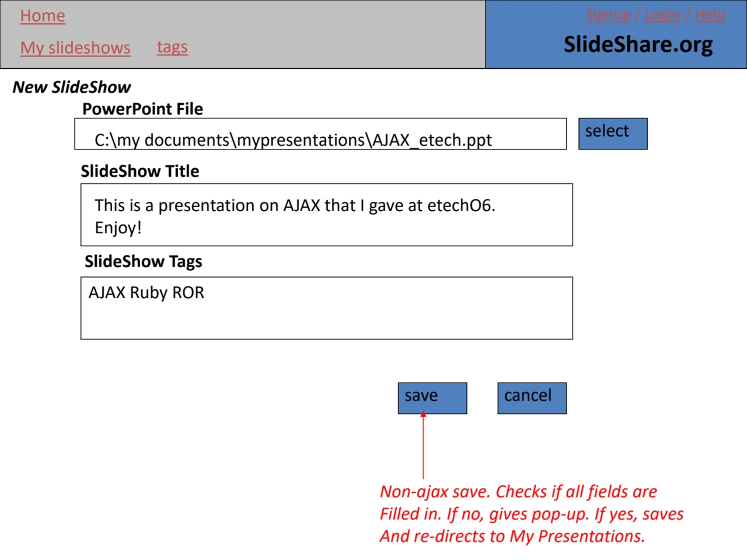Go to My slideshows
This screenshot has height=560, width=747.
pos(75,47)
